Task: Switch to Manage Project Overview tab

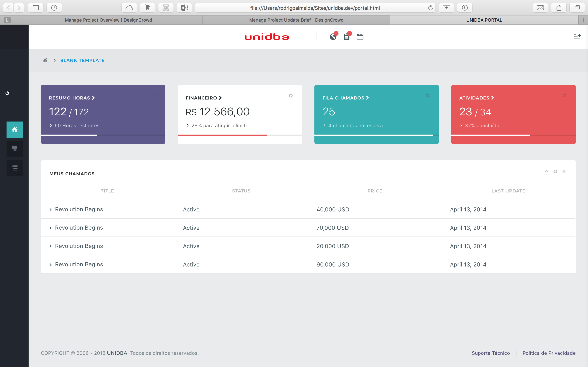Action: [108, 20]
